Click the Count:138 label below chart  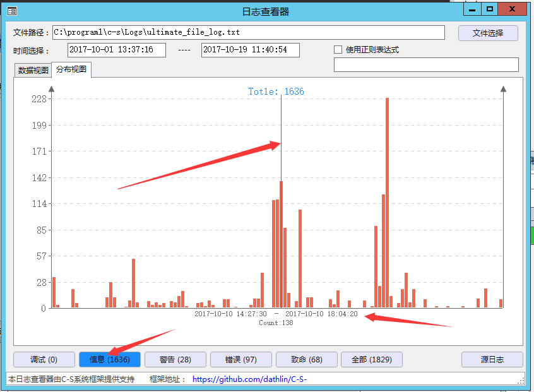click(x=276, y=323)
